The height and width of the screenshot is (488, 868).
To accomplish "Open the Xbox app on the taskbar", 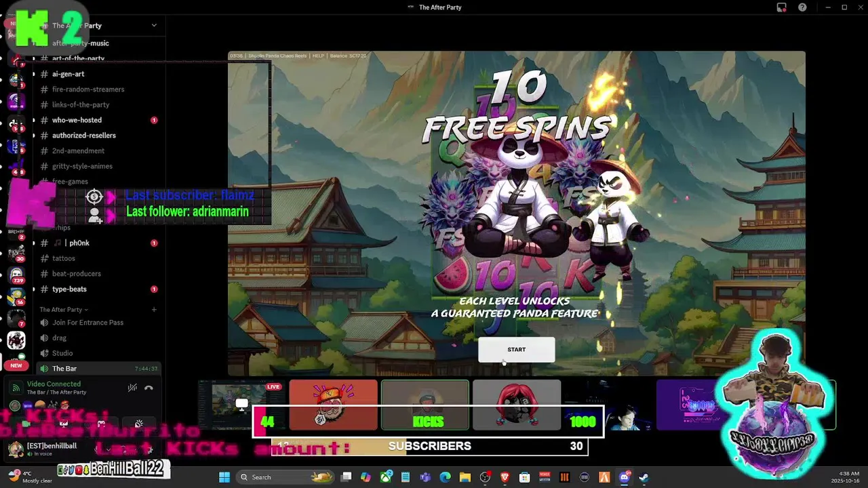I will (387, 477).
